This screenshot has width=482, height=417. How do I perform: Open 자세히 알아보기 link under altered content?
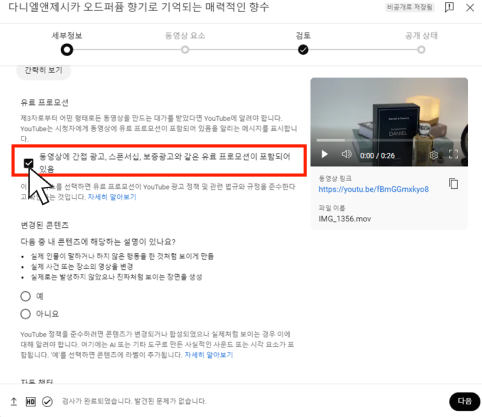[x=209, y=355]
